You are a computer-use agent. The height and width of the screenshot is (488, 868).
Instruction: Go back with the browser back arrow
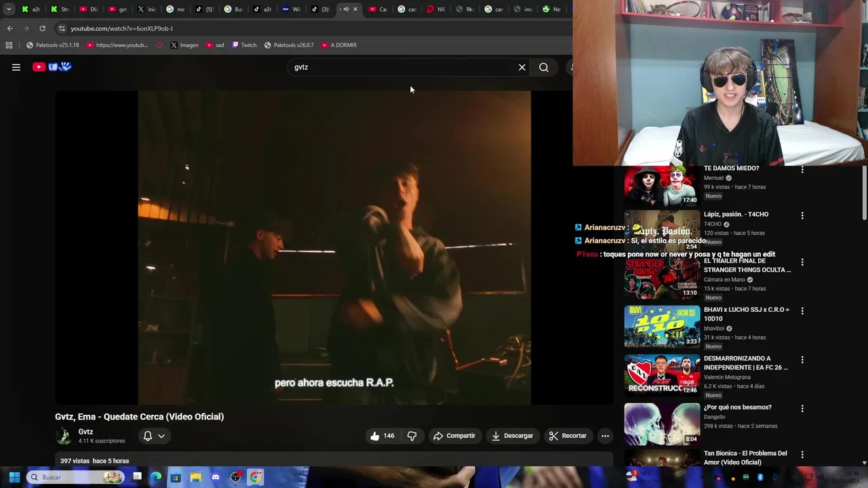(x=9, y=28)
